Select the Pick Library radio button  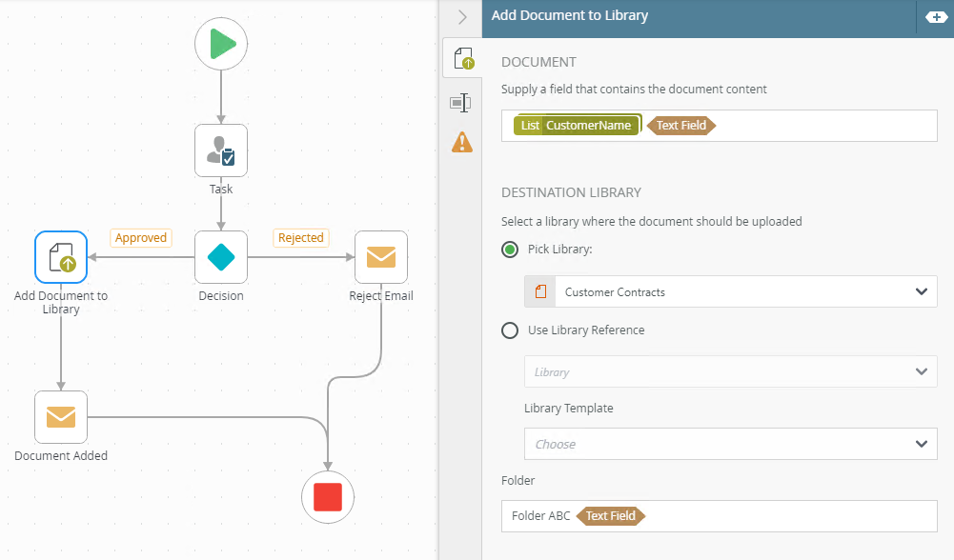(510, 250)
